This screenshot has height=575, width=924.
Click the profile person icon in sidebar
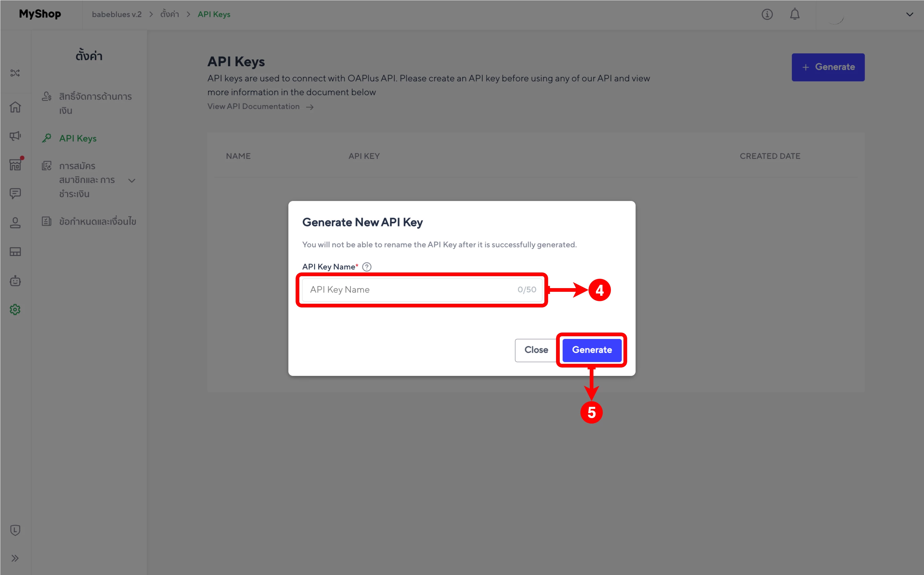click(15, 223)
